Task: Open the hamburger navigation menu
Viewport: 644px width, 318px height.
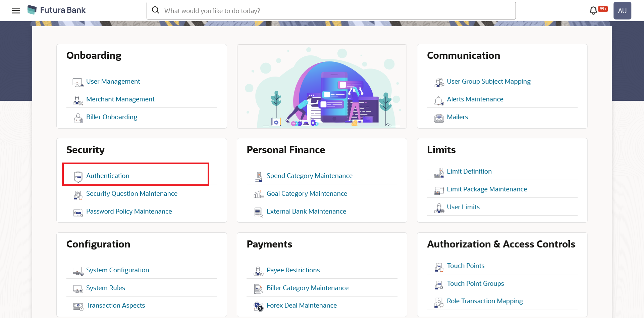Action: (x=16, y=11)
